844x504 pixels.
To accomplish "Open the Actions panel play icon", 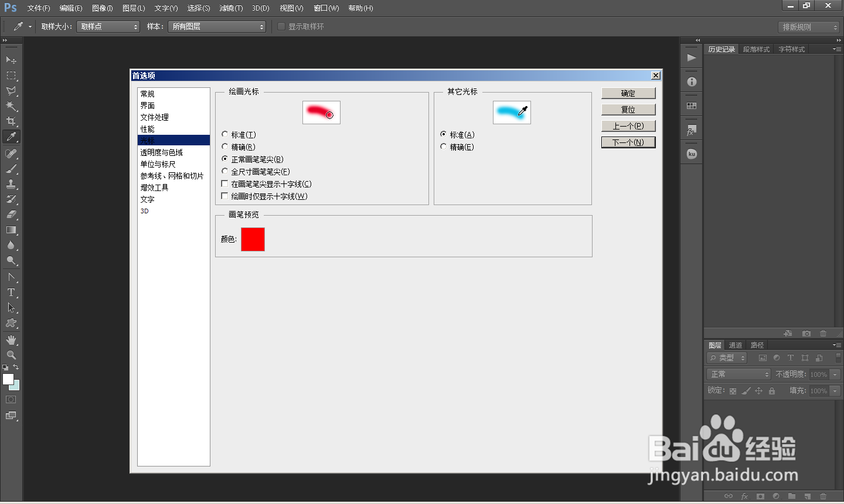I will (692, 57).
